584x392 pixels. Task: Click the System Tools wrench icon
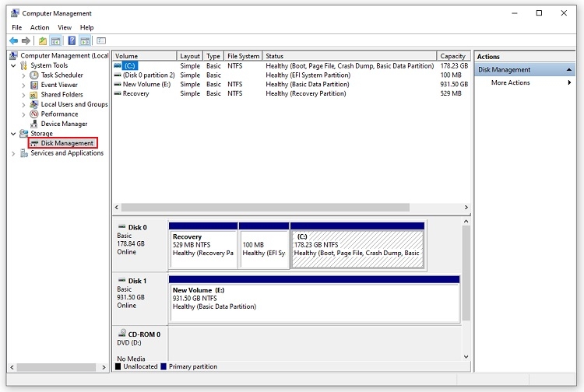coord(24,65)
